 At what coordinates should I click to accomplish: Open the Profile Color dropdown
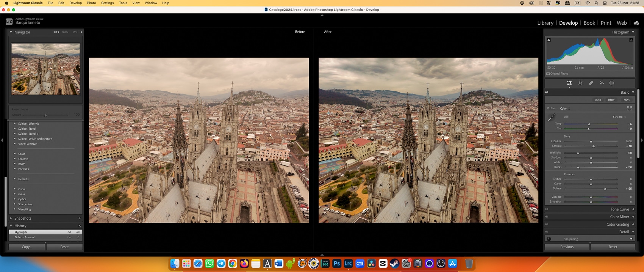[565, 108]
